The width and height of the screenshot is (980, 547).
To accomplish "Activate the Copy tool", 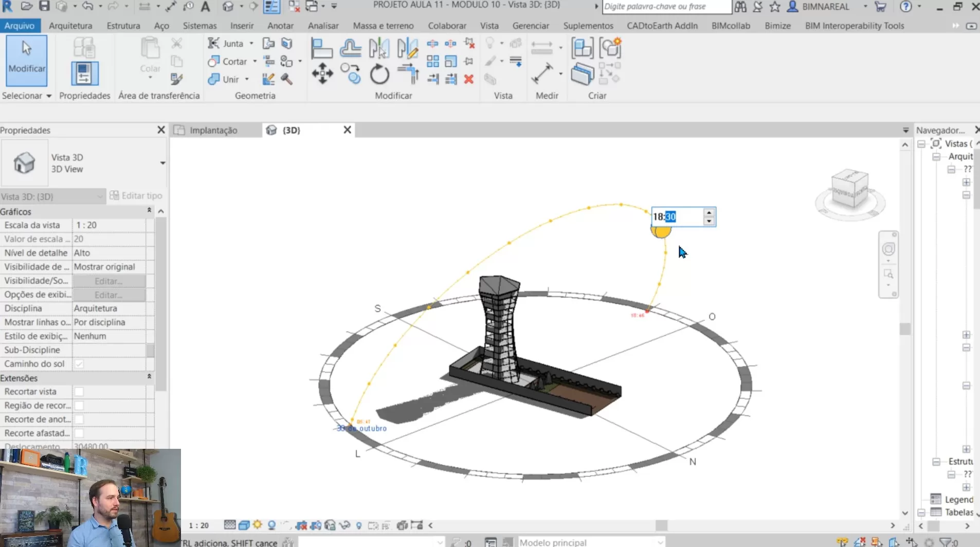I will click(350, 74).
